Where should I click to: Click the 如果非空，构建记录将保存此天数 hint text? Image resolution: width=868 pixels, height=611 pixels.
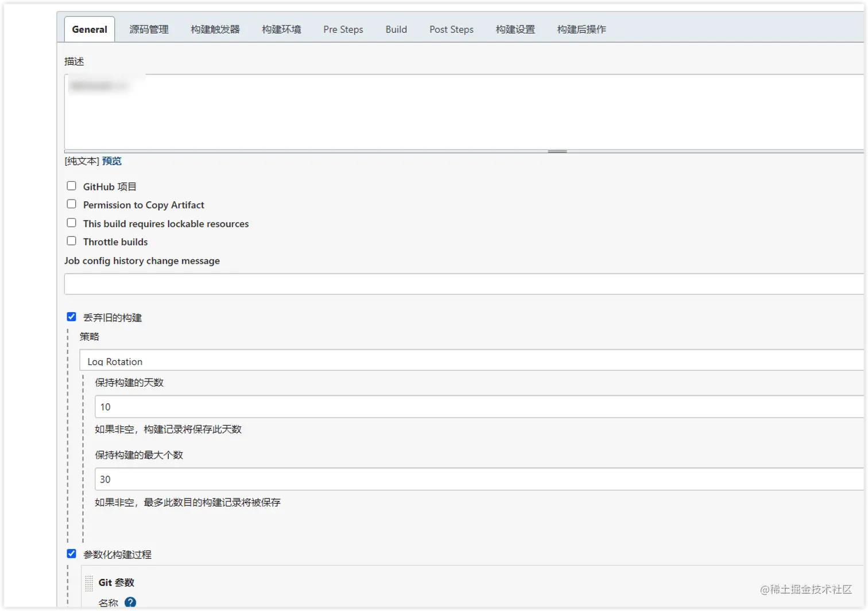(x=168, y=429)
